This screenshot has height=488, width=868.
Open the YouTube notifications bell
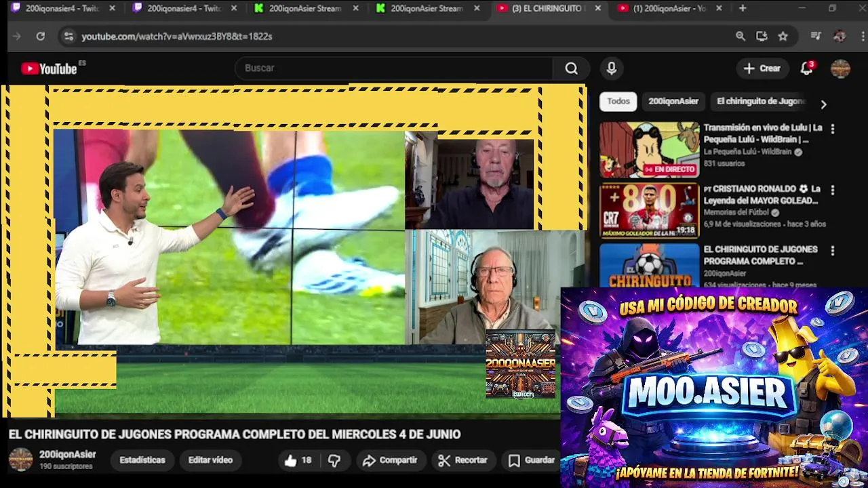click(x=806, y=68)
